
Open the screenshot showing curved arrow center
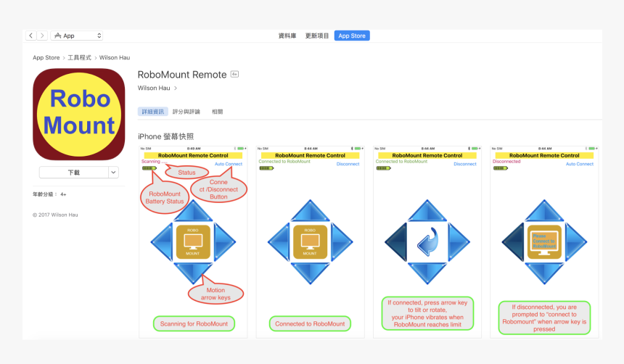coord(427,242)
